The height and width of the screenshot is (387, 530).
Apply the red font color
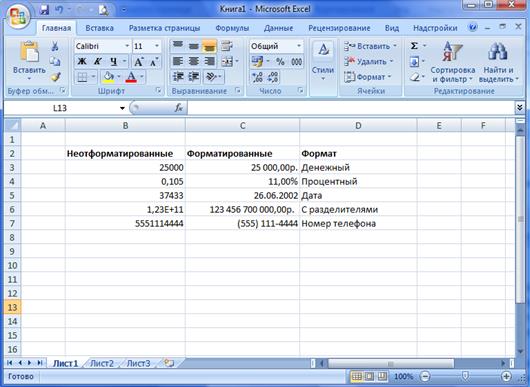[x=131, y=77]
